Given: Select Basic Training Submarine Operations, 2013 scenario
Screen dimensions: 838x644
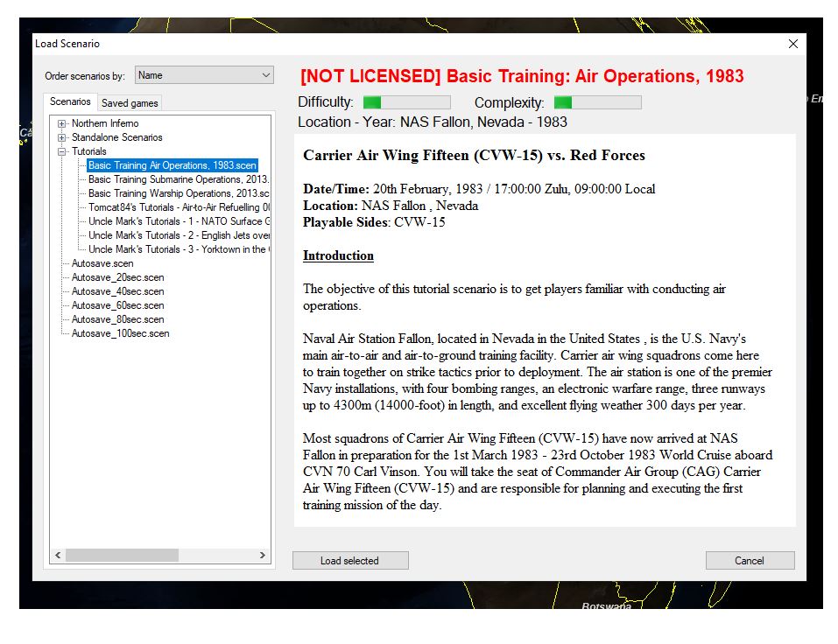Looking at the screenshot, I should pyautogui.click(x=179, y=178).
